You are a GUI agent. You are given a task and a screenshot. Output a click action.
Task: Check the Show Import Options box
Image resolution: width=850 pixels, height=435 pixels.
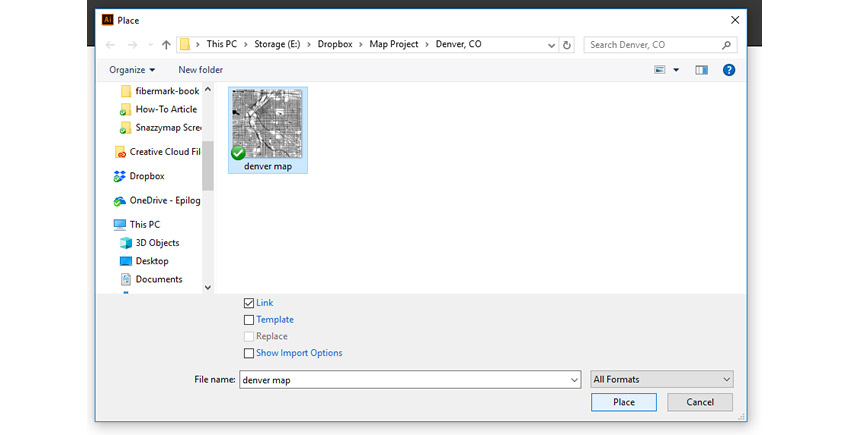click(x=249, y=353)
